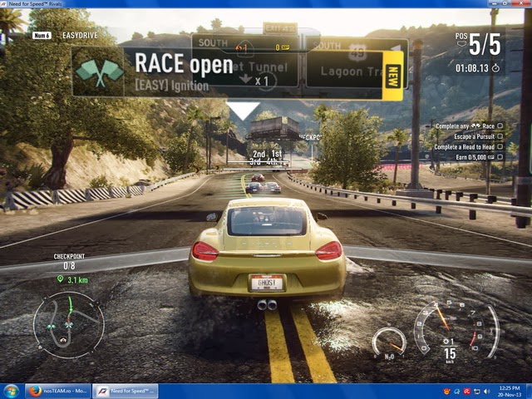This screenshot has width=532, height=399.
Task: Click the RACE open heading
Action: coord(184,64)
